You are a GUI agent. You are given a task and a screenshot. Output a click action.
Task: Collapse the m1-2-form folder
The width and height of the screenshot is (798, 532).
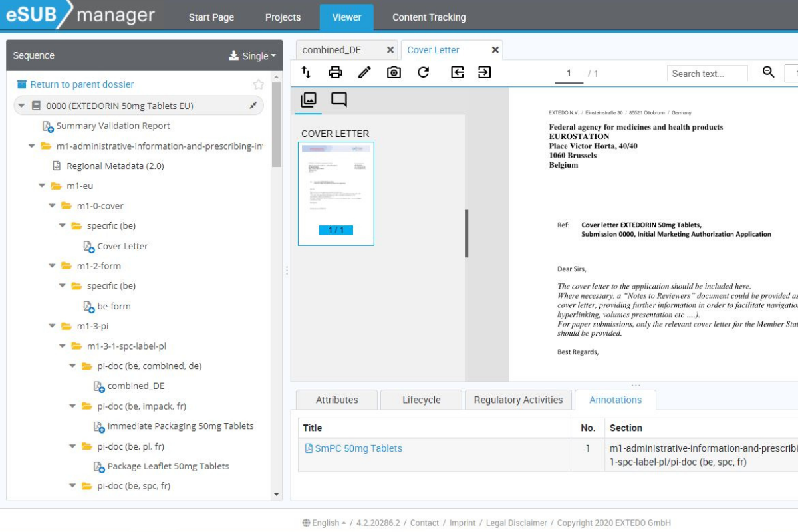52,266
